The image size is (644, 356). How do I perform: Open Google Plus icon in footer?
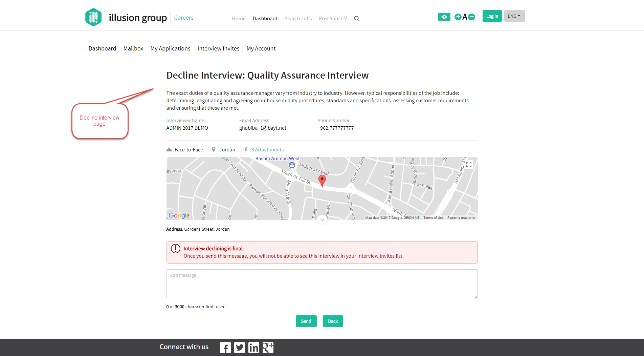(268, 348)
